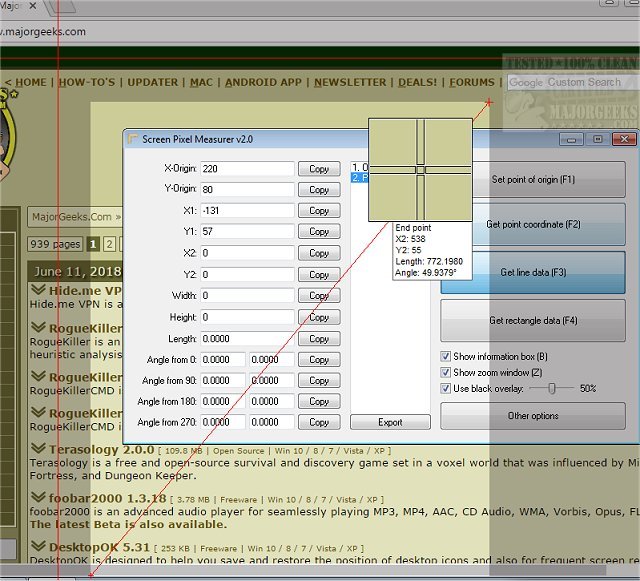Viewport: 640px width, 581px height.
Task: Expand the Terasology 2.0.0 chevron icon
Action: tap(38, 448)
